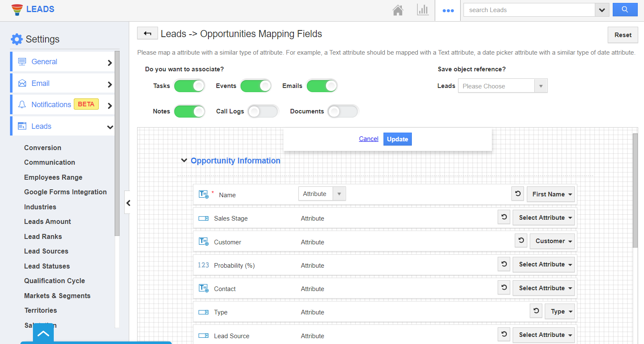Collapse the Opportunity Information section

tap(184, 161)
